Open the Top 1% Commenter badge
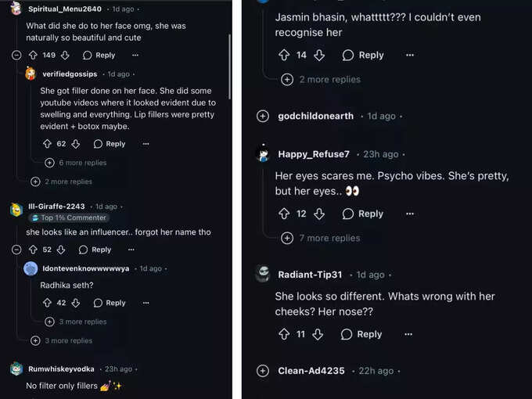Screen dimensions: 532x399 pyautogui.click(x=69, y=217)
